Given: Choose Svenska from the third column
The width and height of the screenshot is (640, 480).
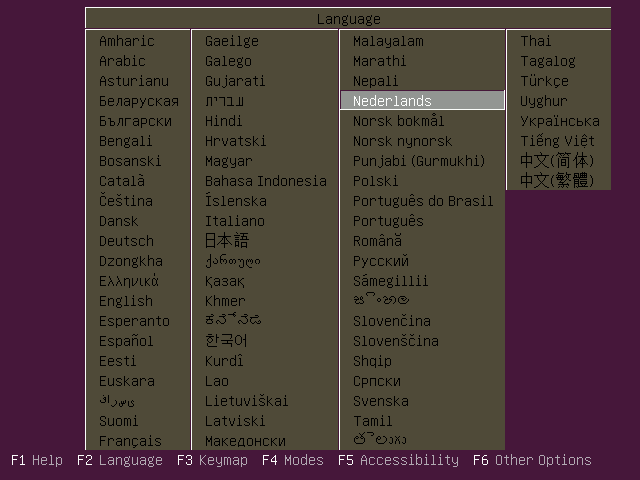Looking at the screenshot, I should (380, 401).
